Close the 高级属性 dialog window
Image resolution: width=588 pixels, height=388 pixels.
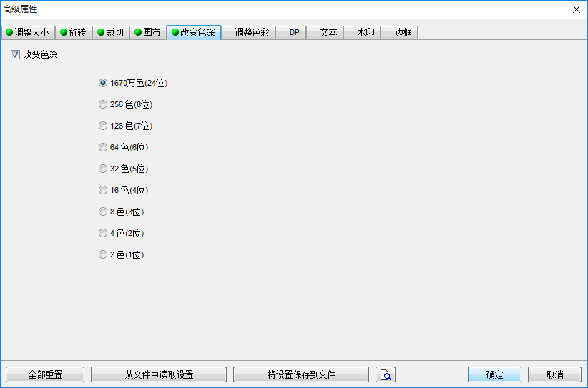pos(577,9)
